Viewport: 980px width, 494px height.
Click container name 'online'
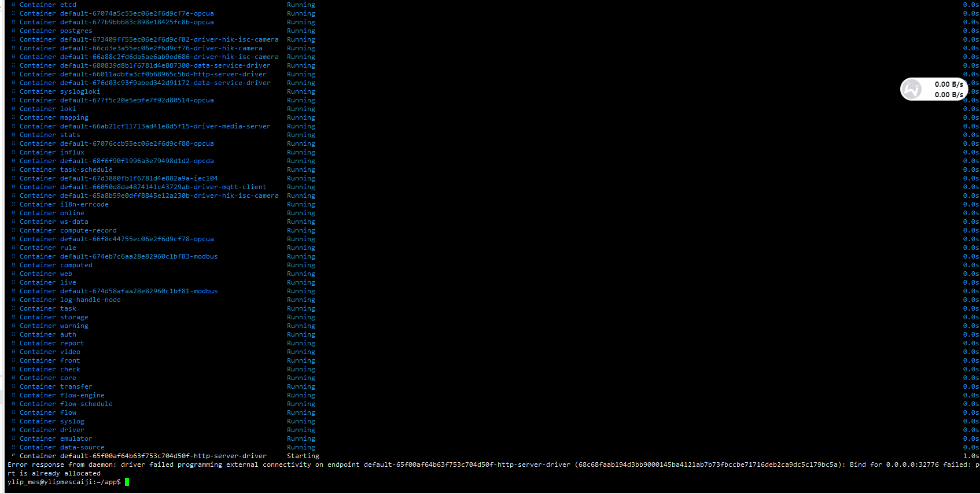[x=72, y=213]
